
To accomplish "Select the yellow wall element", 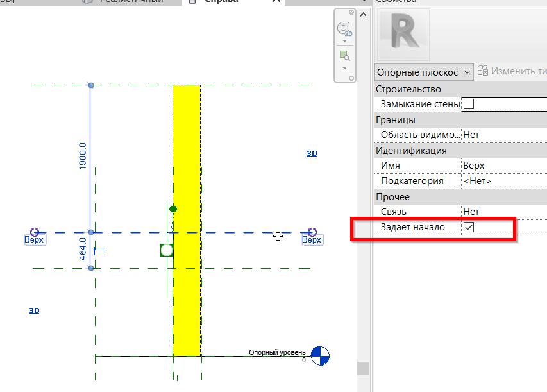I will point(187,220).
